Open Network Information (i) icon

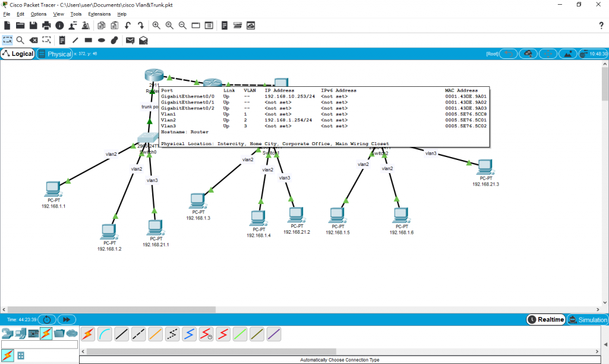pyautogui.click(x=59, y=26)
